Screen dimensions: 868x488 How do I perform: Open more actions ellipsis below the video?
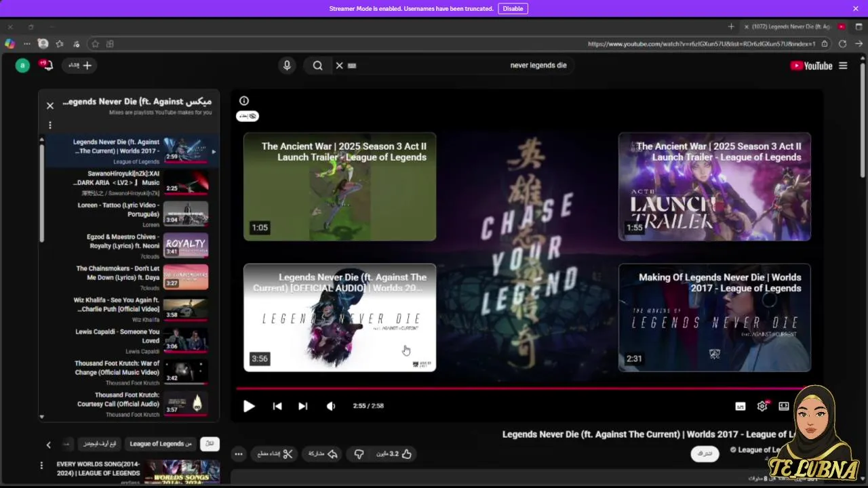pyautogui.click(x=239, y=454)
